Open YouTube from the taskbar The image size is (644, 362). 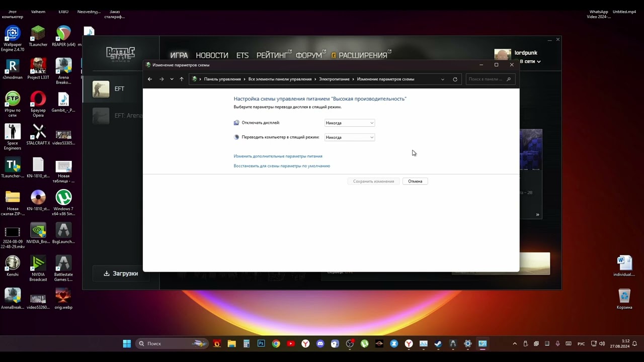click(291, 344)
